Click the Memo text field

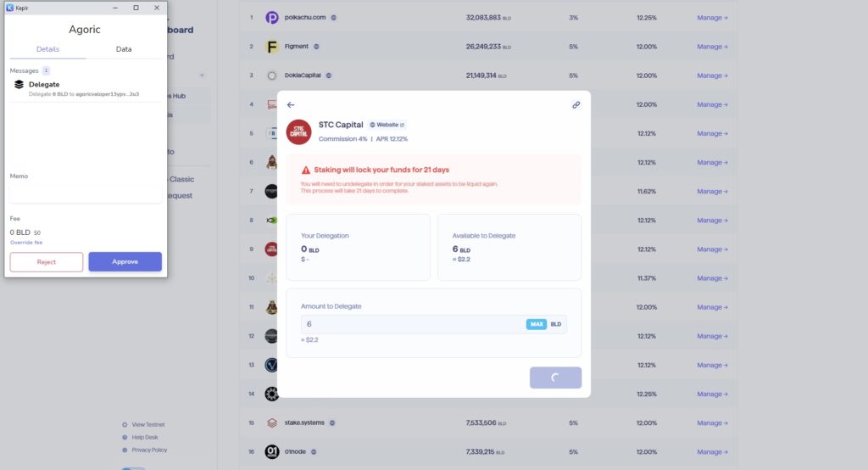86,194
